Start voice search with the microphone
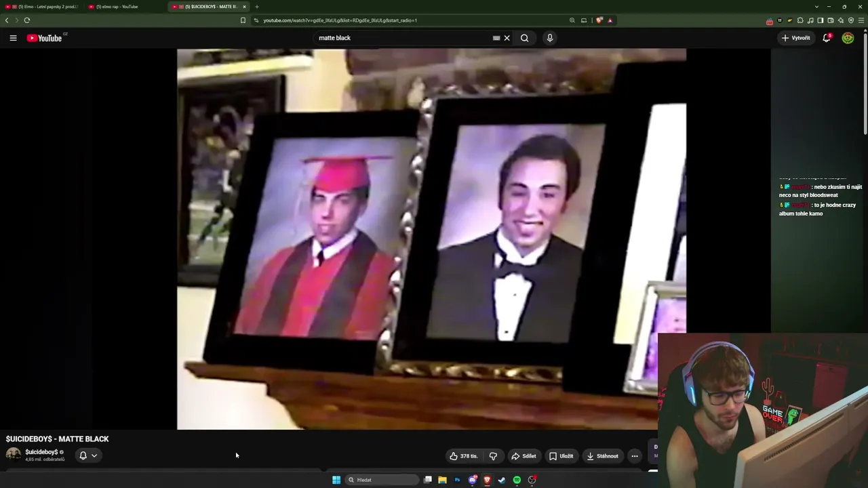868x488 pixels. pos(550,38)
